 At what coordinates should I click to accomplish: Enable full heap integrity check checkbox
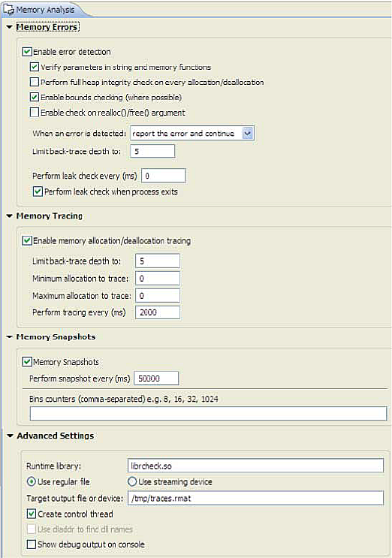point(35,82)
